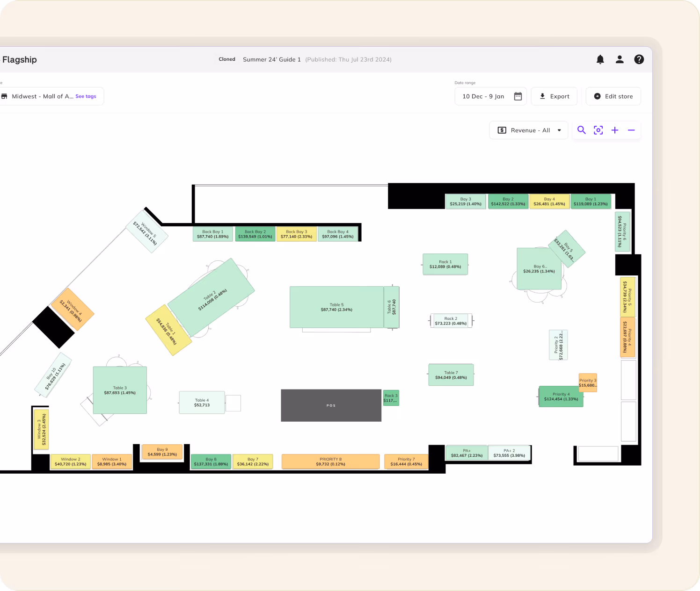Select the Table 5 fixture $87,740

pos(336,307)
